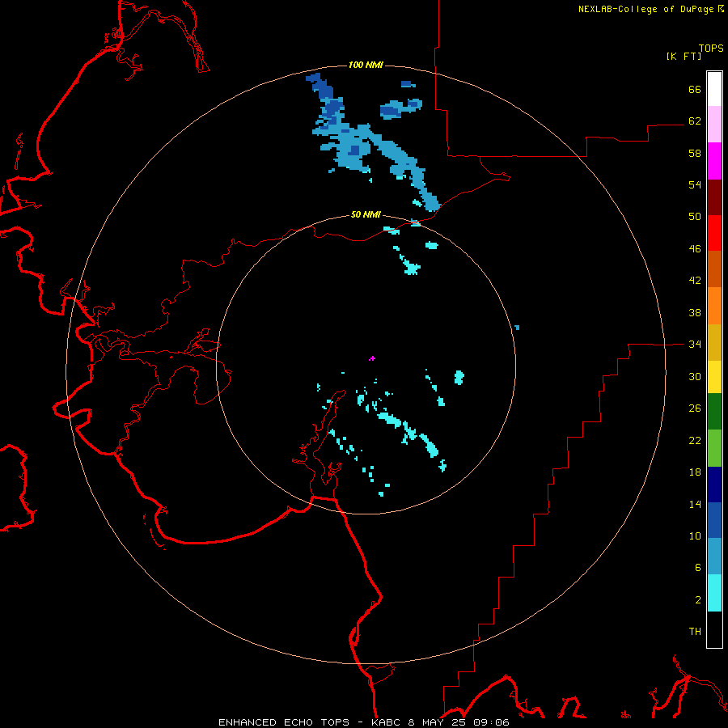
Task: Click the legend value "38"
Action: click(695, 312)
